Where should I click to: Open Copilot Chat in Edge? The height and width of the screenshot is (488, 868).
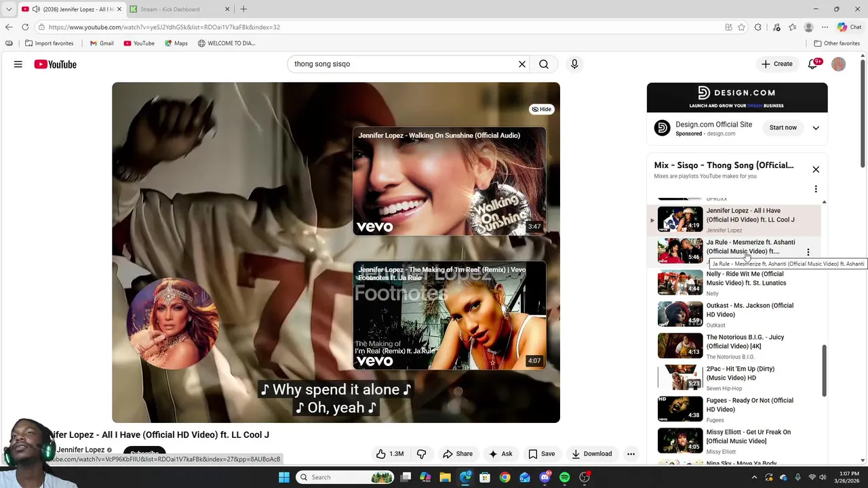(x=849, y=27)
